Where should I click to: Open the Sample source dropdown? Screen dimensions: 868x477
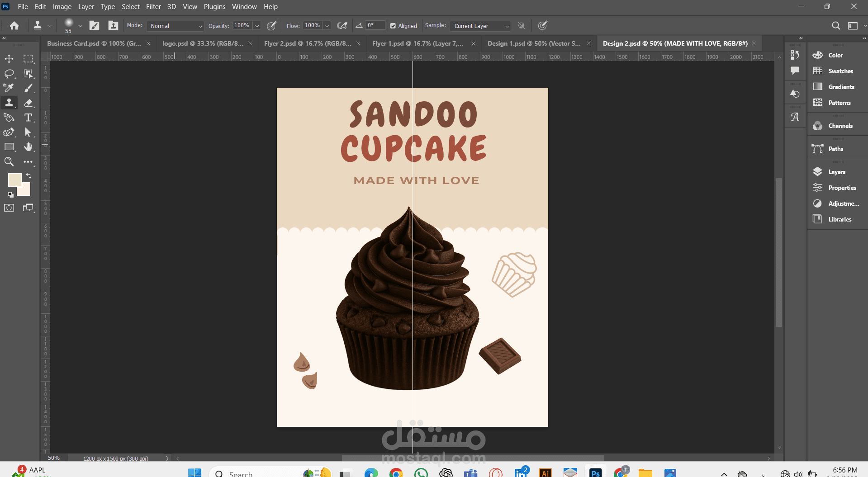click(480, 26)
